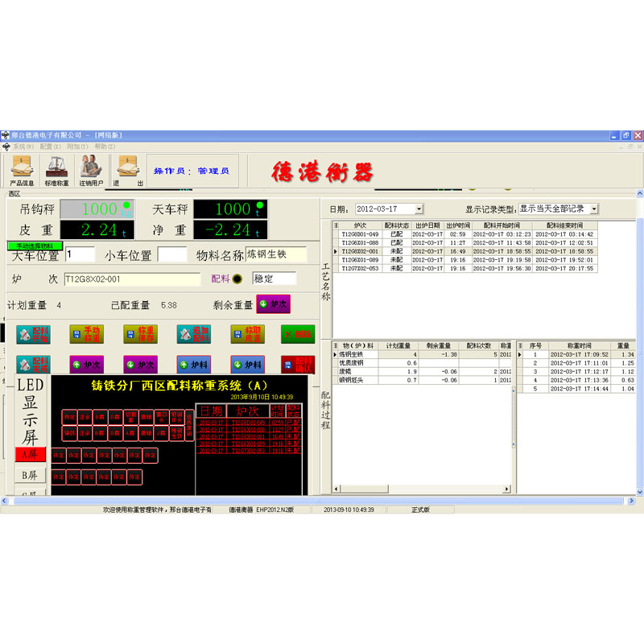This screenshot has height=644, width=644.
Task: Click the 注销用户 toolbar icon
Action: (x=91, y=171)
